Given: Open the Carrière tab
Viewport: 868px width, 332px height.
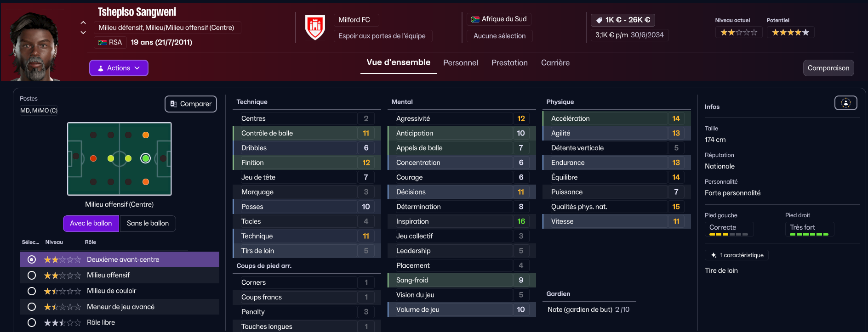Looking at the screenshot, I should (555, 63).
